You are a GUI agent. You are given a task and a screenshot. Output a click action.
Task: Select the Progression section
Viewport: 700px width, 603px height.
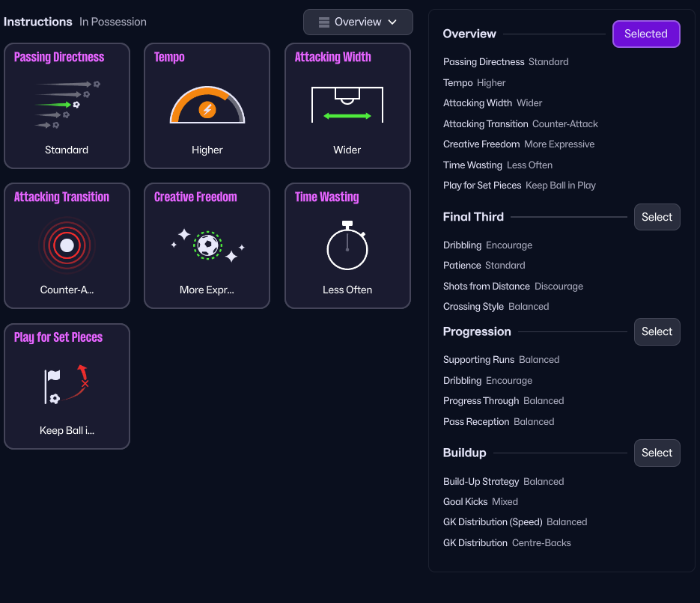[x=657, y=331]
